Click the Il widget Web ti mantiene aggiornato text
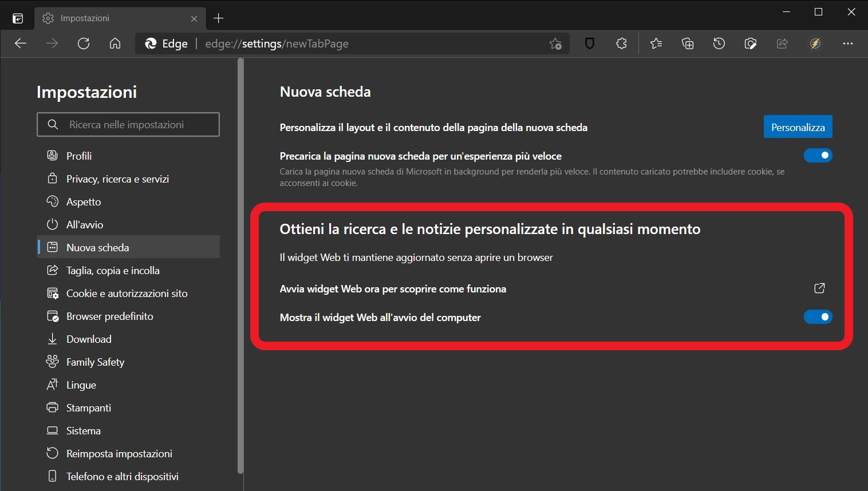The height and width of the screenshot is (491, 868). [x=416, y=258]
